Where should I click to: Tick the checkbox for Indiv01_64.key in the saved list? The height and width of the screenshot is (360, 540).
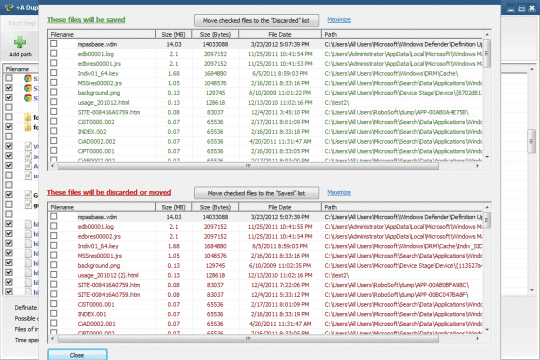(53, 73)
